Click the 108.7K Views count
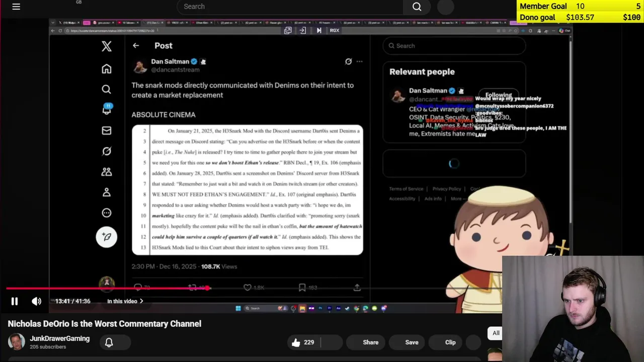Screen dimensions: 644x362 219,266
